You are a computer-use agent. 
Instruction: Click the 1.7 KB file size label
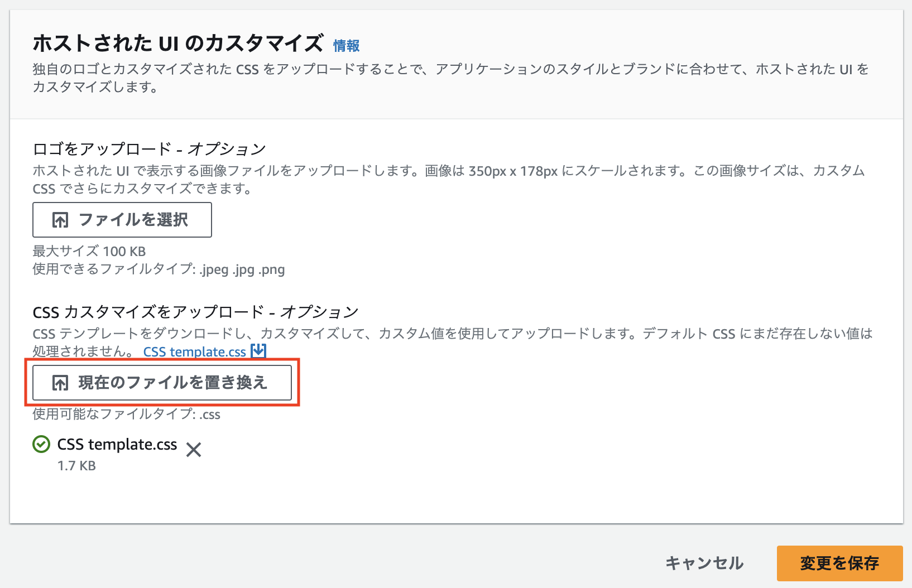coord(76,465)
